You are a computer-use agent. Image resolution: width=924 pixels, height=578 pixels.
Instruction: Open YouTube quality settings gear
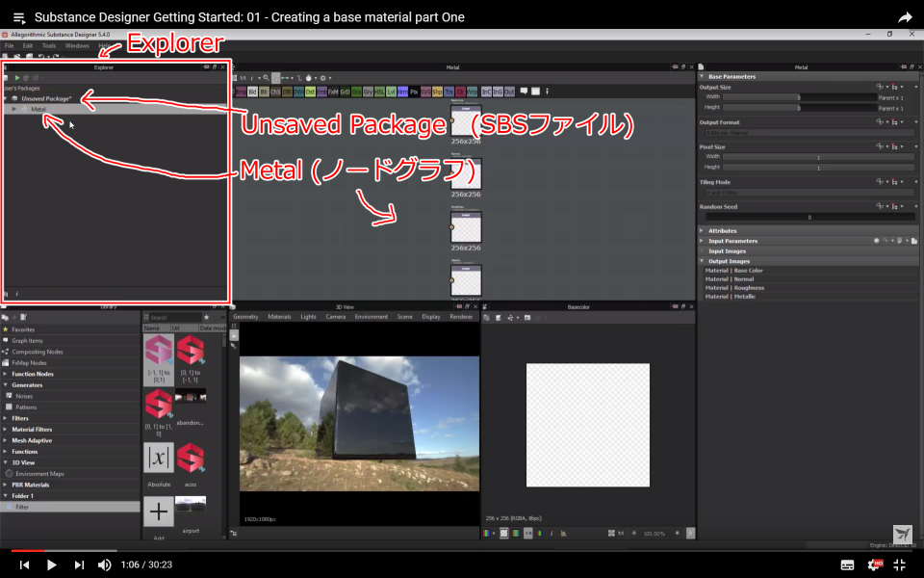click(875, 565)
